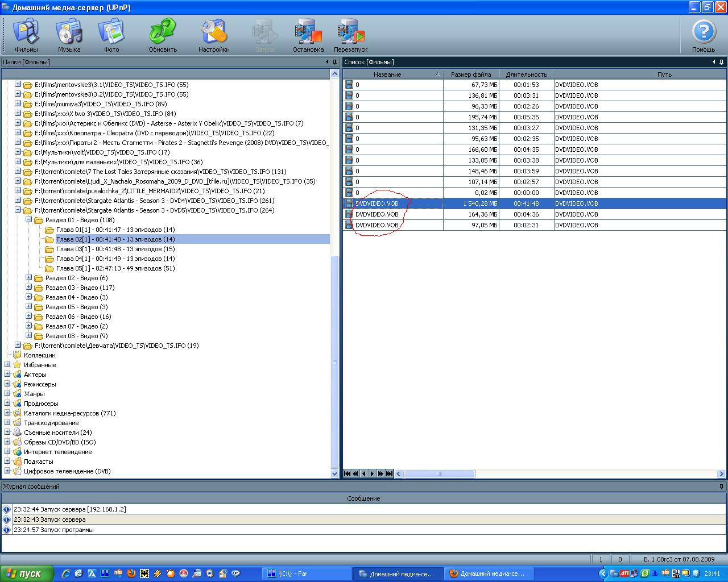Viewport: 728px width, 582px height.
Task: Click the Музыка (Music) toolbar icon
Action: click(x=69, y=35)
